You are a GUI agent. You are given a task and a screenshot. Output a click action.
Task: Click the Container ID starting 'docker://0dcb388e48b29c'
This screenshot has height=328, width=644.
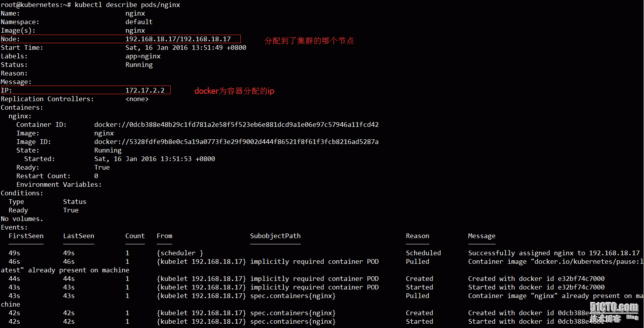[236, 125]
